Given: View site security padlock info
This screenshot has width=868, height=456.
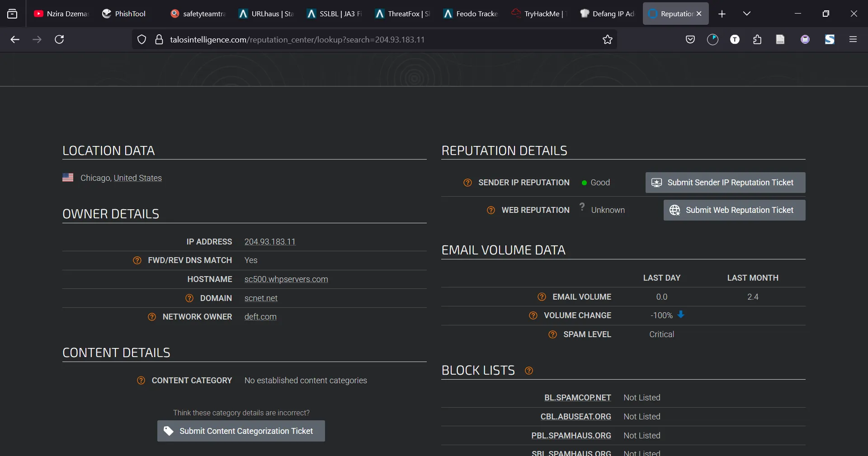Looking at the screenshot, I should tap(159, 40).
